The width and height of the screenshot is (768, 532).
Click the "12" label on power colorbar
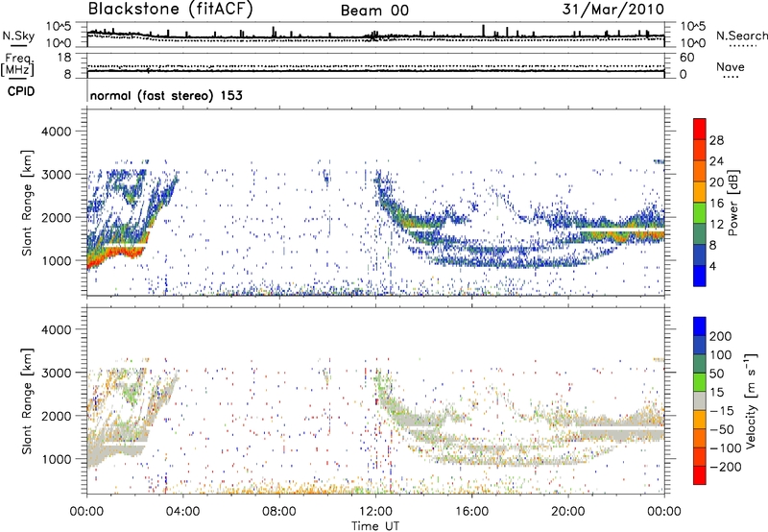(716, 225)
